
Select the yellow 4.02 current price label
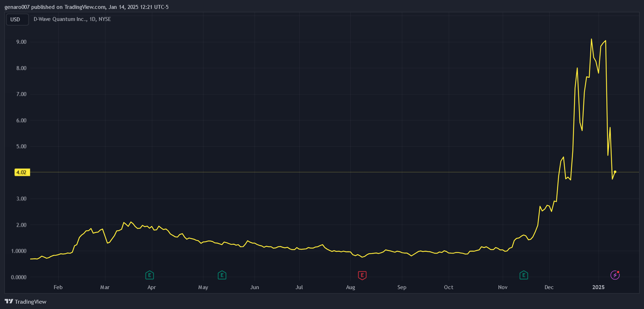tap(22, 172)
